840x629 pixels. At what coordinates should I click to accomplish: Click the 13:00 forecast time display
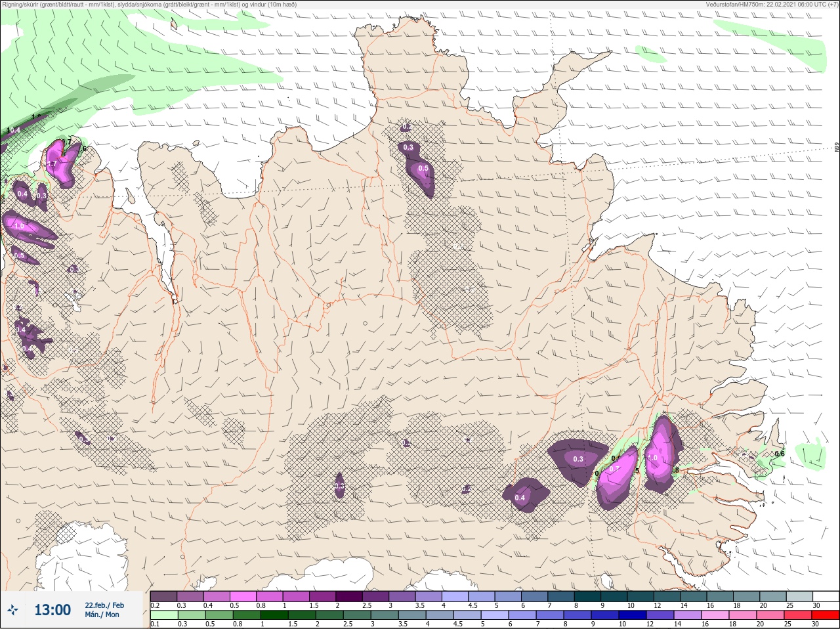click(52, 610)
